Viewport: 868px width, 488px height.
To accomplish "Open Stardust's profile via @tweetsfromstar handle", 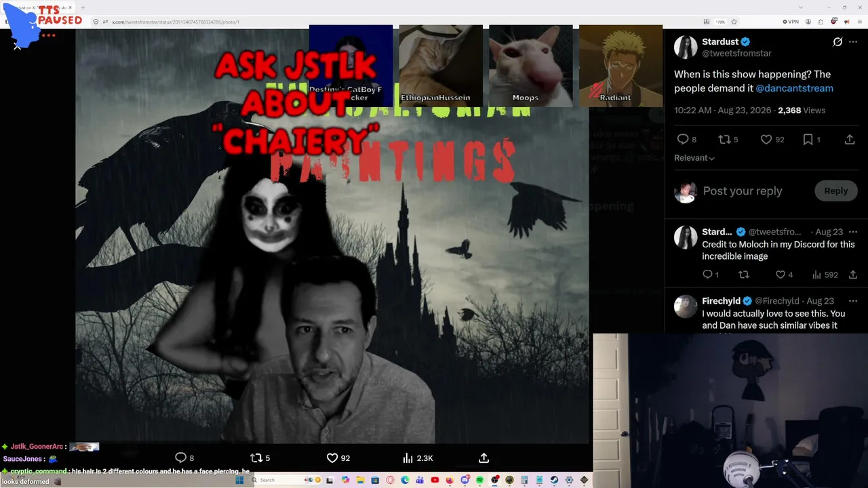I will point(736,54).
